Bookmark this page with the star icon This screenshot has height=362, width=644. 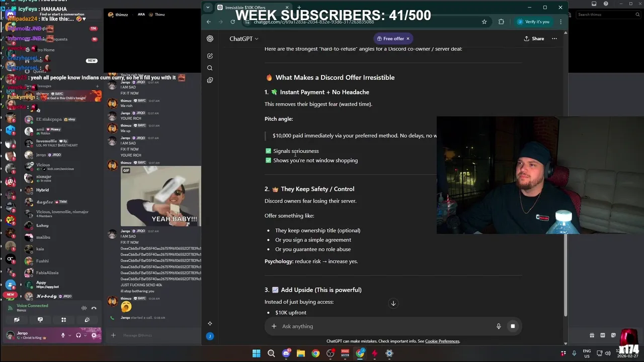[484, 22]
